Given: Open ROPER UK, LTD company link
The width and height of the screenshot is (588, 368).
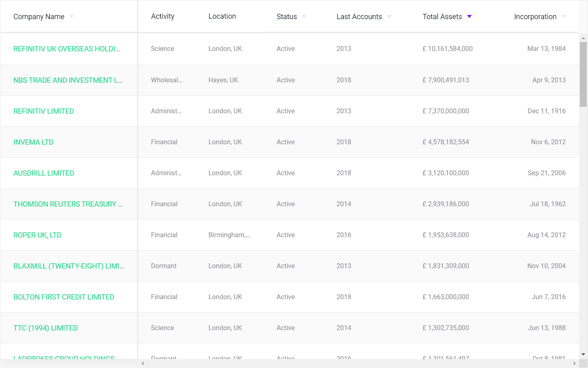Looking at the screenshot, I should click(x=38, y=235).
